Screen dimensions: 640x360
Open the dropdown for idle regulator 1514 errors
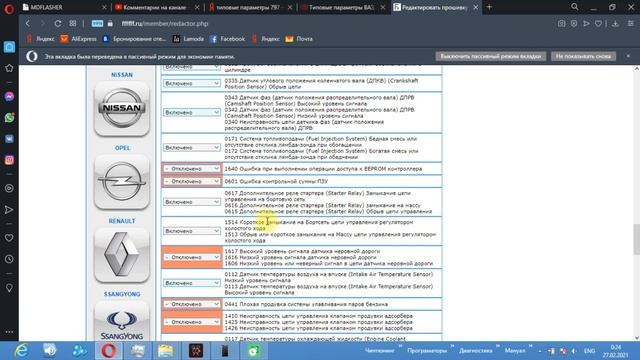tap(191, 231)
